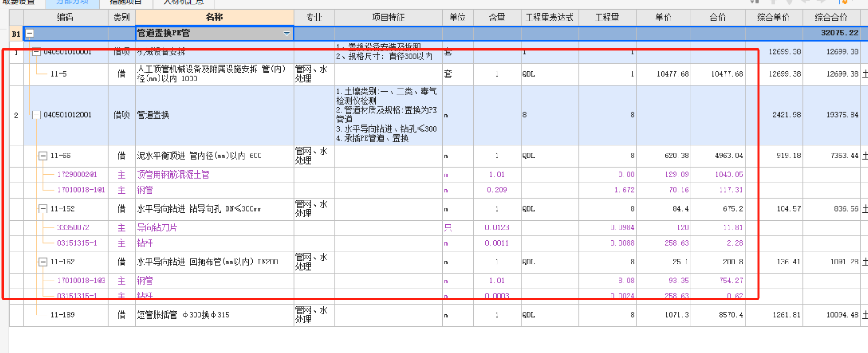The width and height of the screenshot is (868, 353).
Task: Select code cell 11-66
Action: coord(60,156)
